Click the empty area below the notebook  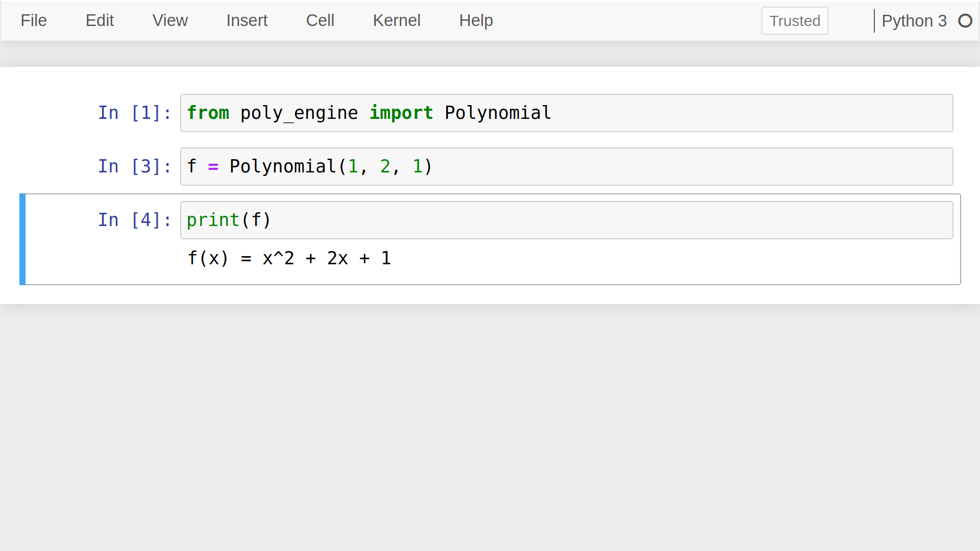[x=490, y=423]
